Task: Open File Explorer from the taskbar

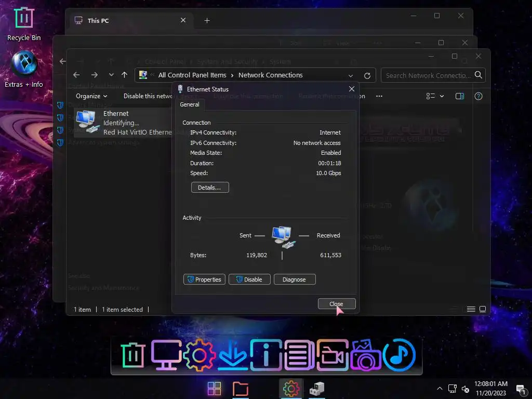Action: click(x=241, y=389)
